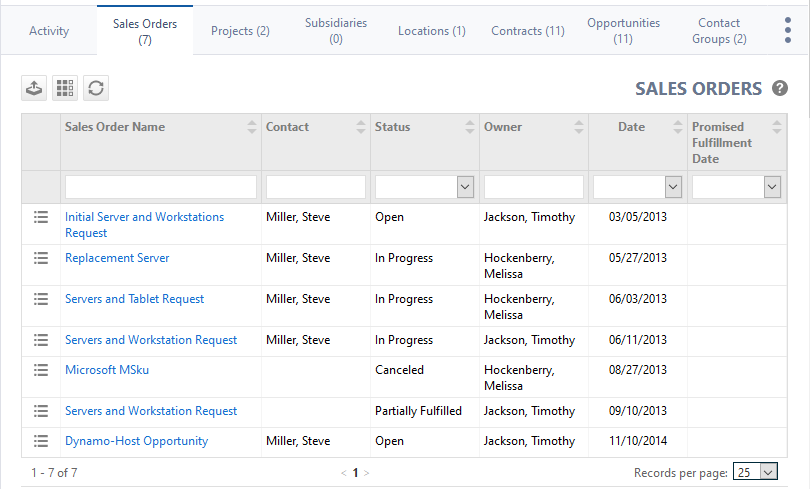This screenshot has width=810, height=489.
Task: Switch to the Contracts (11) tab
Action: (x=528, y=31)
